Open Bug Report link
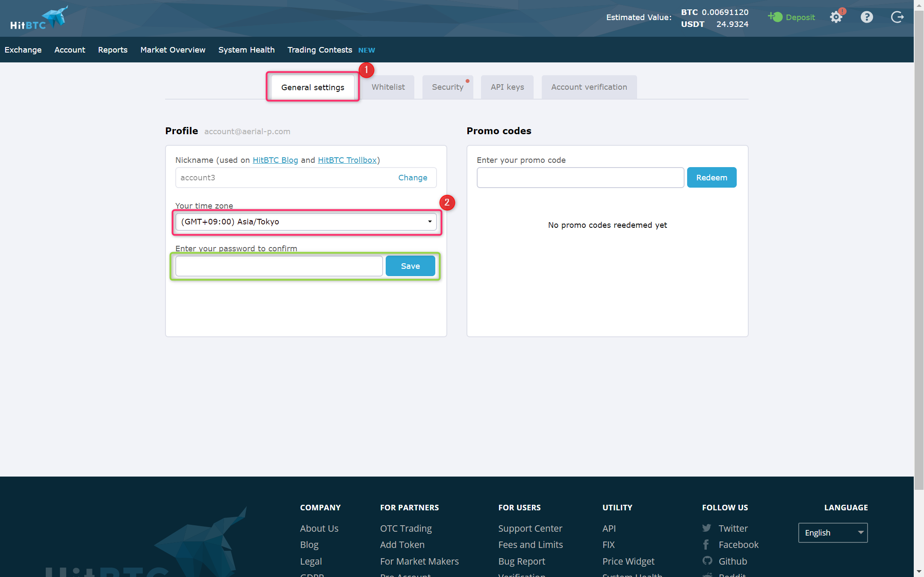This screenshot has height=577, width=924. tap(522, 561)
